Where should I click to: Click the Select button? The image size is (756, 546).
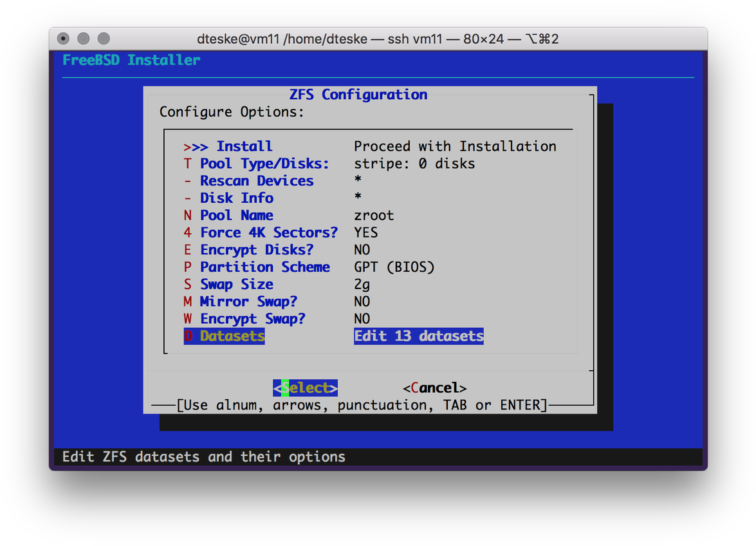point(305,388)
